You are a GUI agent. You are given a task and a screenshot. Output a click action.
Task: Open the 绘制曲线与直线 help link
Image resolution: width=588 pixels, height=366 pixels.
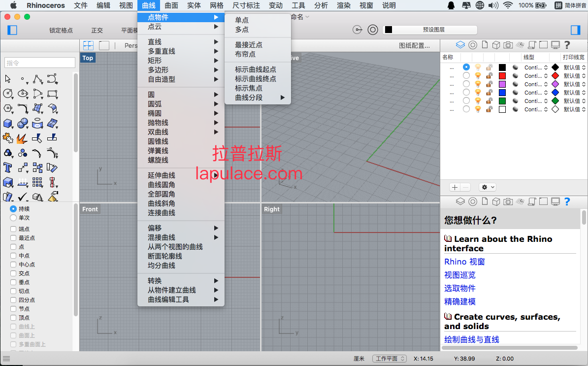click(x=472, y=339)
